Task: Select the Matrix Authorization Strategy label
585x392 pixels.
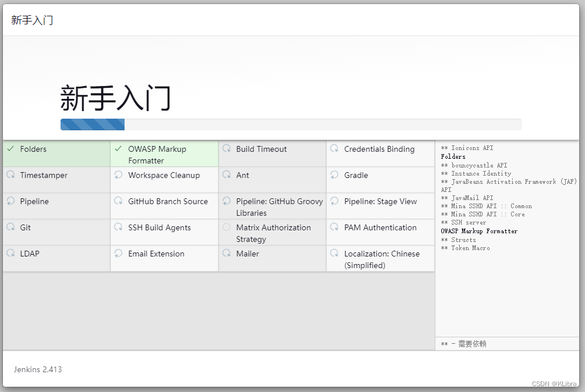Action: (x=274, y=233)
